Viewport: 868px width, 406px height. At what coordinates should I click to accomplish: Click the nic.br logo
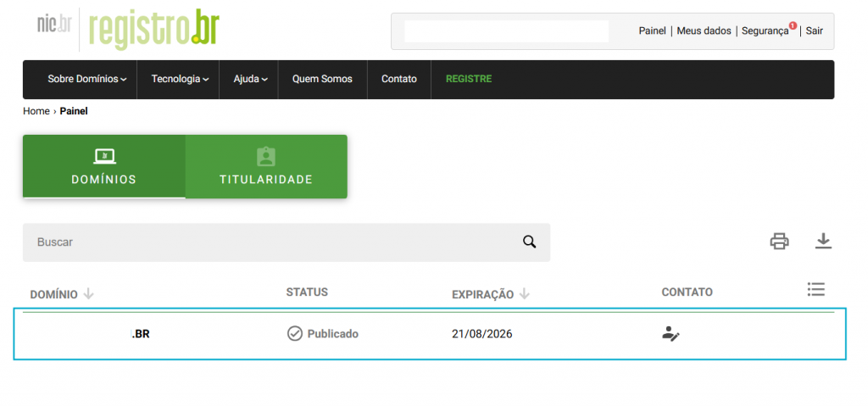pyautogui.click(x=54, y=24)
